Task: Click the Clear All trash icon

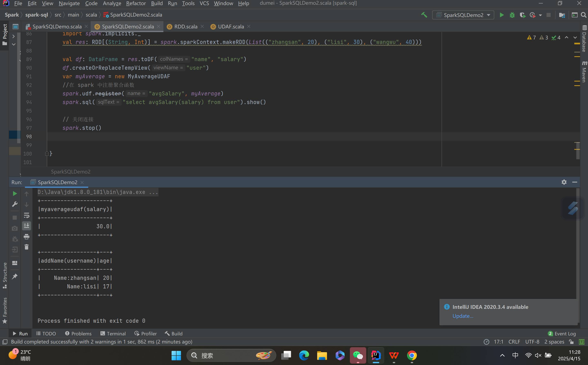Action: pos(27,247)
